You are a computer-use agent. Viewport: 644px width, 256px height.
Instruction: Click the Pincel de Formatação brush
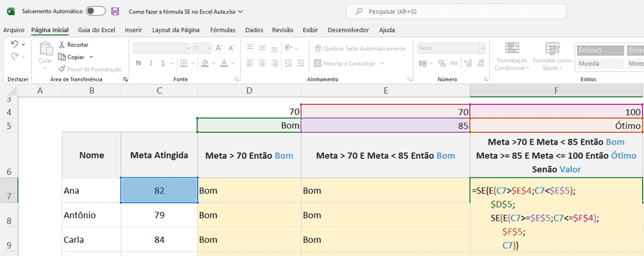pyautogui.click(x=62, y=70)
